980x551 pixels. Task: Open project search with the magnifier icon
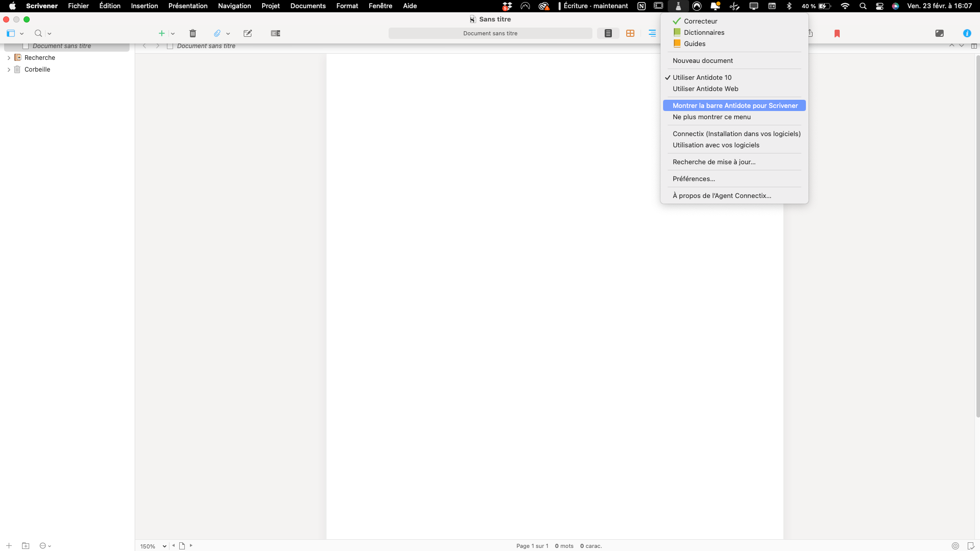tap(39, 33)
